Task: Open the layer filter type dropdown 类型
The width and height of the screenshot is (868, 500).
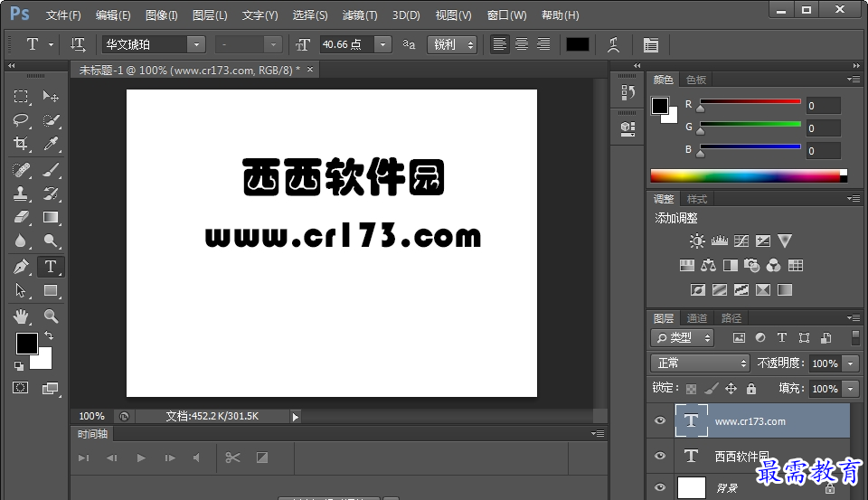Action: pyautogui.click(x=683, y=338)
